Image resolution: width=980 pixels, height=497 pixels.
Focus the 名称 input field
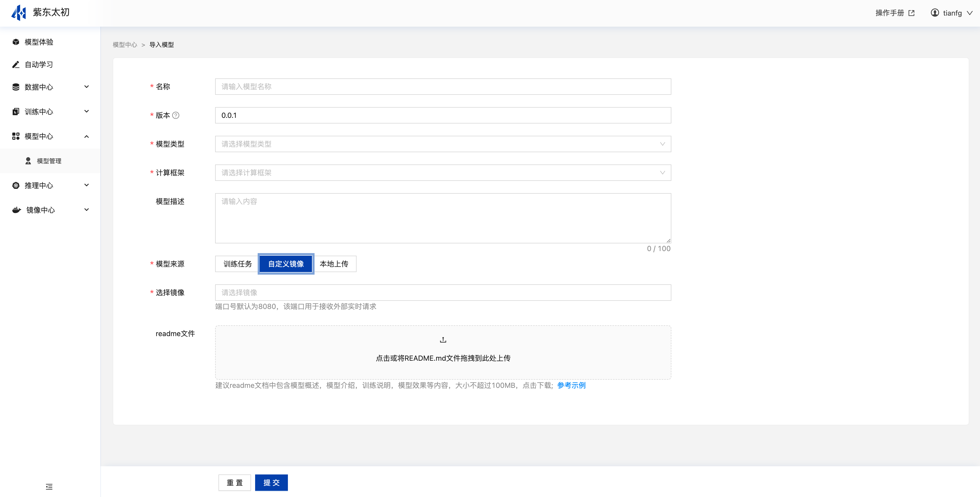point(443,86)
